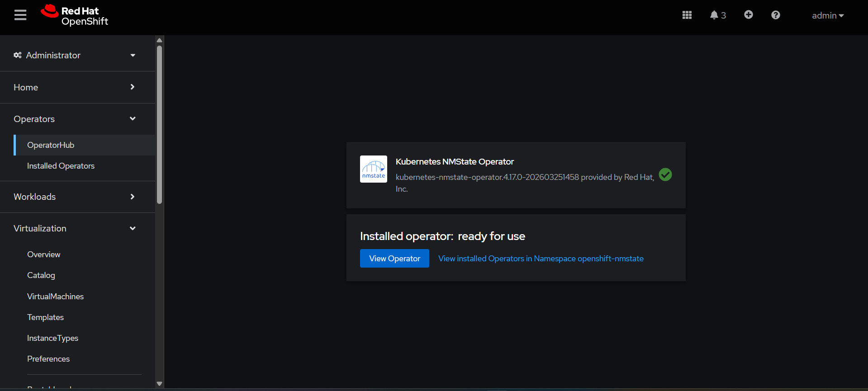The width and height of the screenshot is (868, 391).
Task: Click the green success checkmark icon
Action: (x=665, y=174)
